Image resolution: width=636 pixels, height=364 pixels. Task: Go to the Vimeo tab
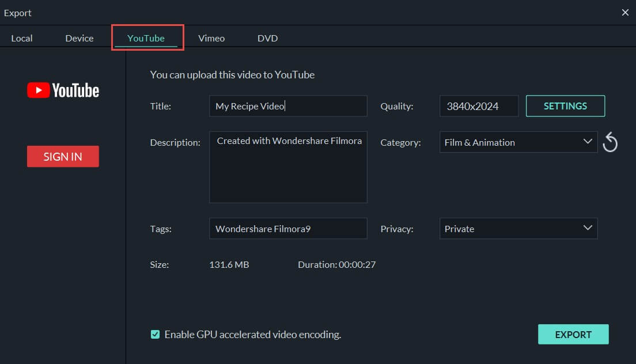point(211,38)
